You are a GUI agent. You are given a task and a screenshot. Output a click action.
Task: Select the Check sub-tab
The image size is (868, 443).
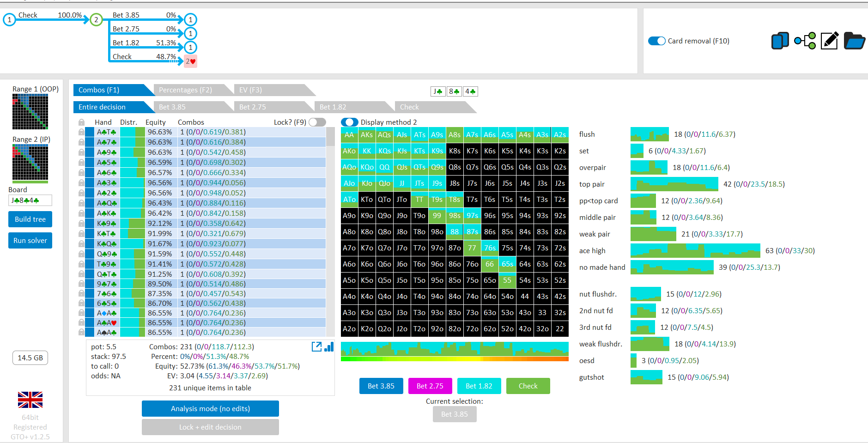click(x=434, y=107)
